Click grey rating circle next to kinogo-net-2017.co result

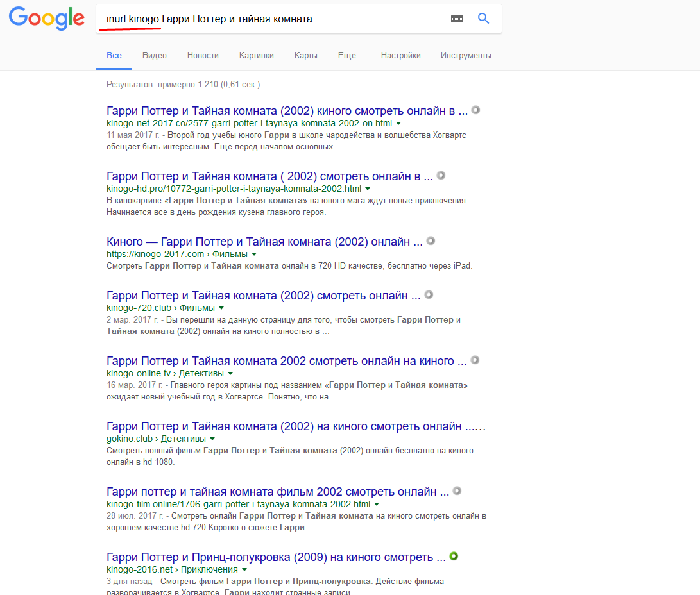pyautogui.click(x=476, y=110)
